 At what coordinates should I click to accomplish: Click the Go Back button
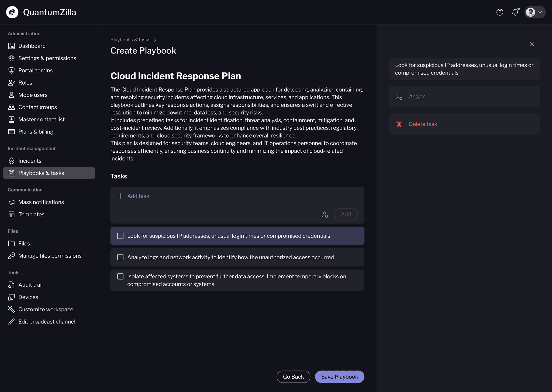pos(293,377)
